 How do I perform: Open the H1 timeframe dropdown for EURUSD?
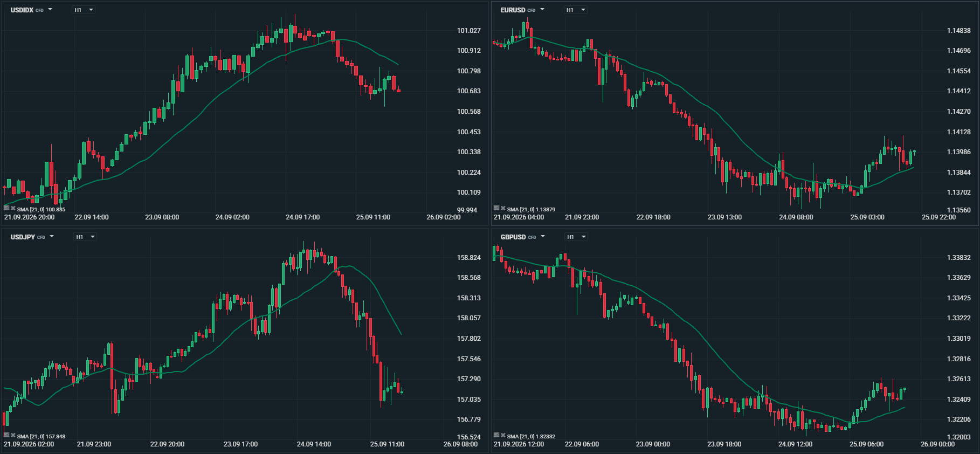point(576,10)
